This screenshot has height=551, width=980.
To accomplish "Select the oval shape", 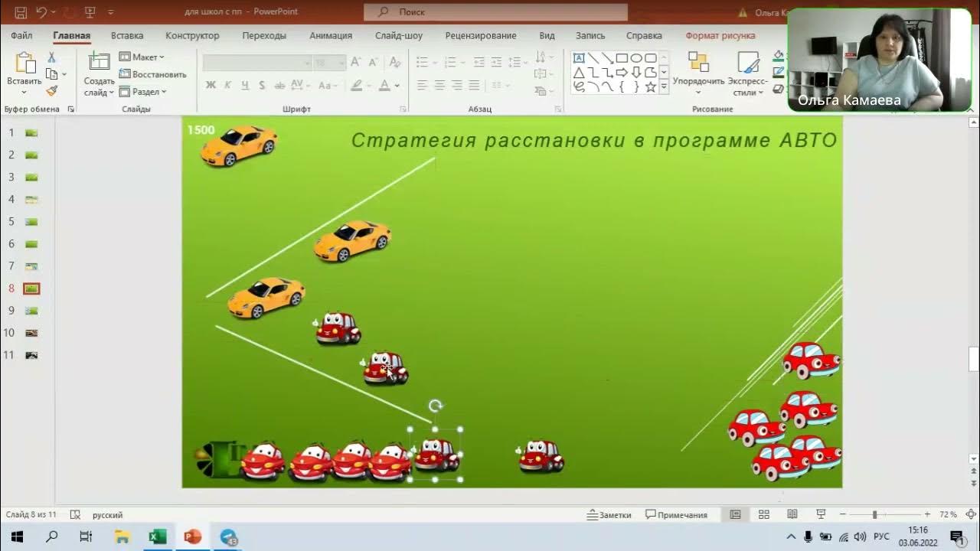I will (x=636, y=58).
